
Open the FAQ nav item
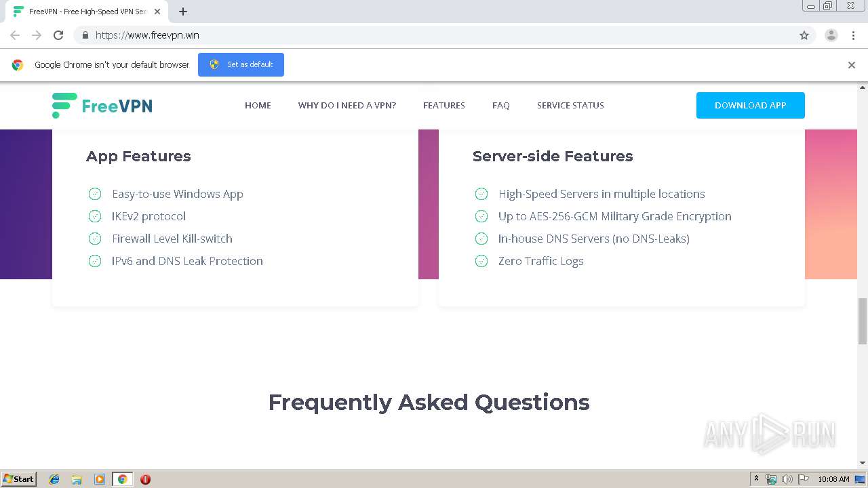point(501,105)
